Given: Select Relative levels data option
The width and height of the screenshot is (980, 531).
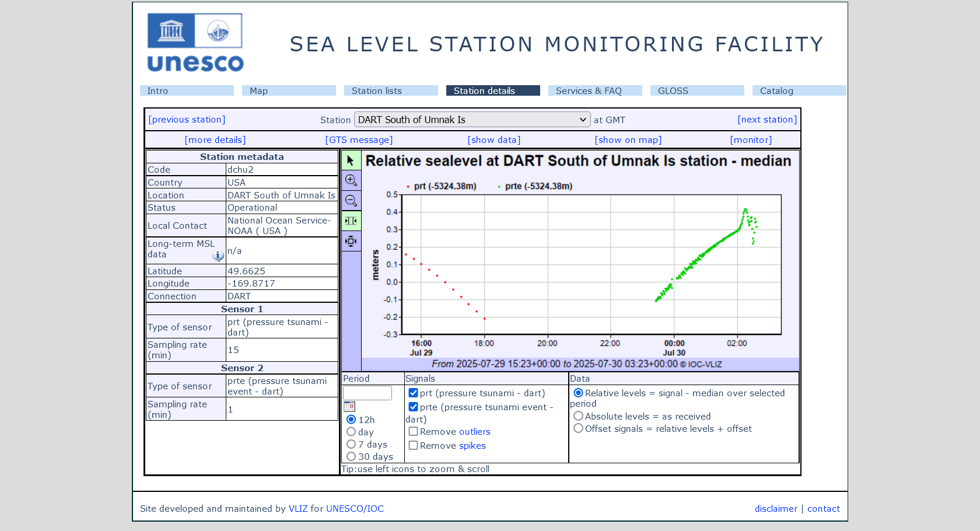Looking at the screenshot, I should click(578, 393).
